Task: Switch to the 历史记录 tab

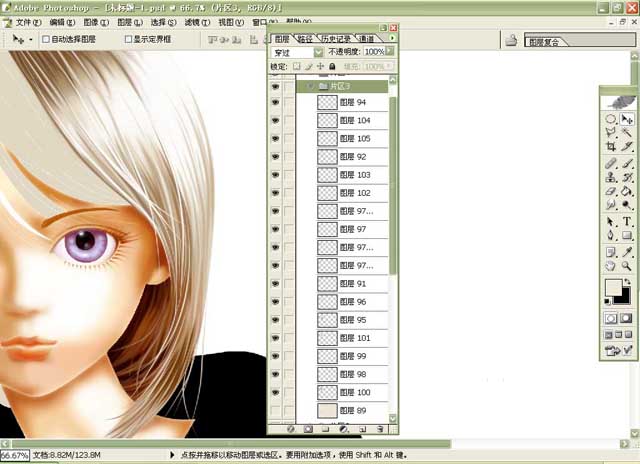Action: (x=336, y=39)
